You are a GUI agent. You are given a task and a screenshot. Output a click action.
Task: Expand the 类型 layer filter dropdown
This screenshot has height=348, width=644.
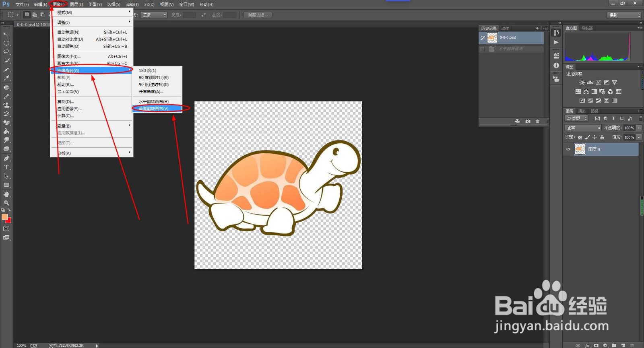[x=577, y=118]
